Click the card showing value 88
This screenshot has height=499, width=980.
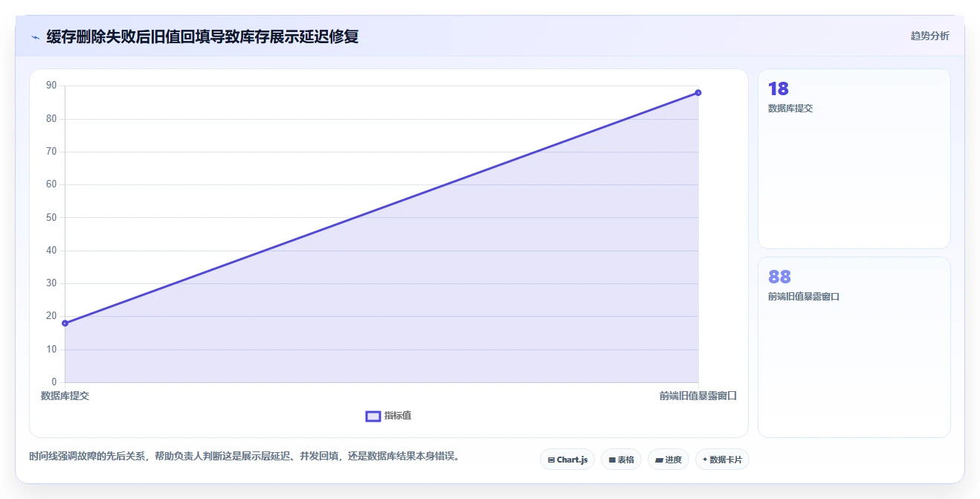pyautogui.click(x=854, y=347)
